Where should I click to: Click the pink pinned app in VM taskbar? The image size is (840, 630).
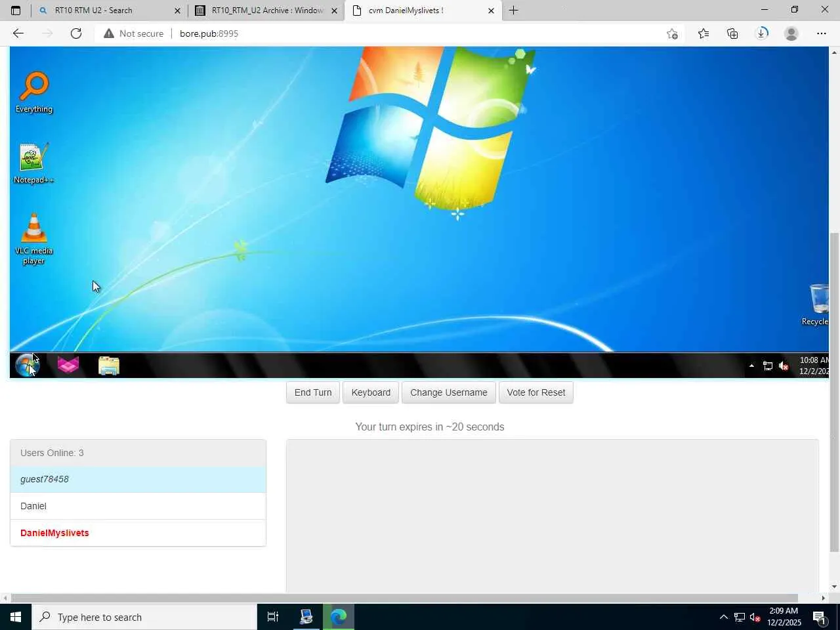tap(68, 366)
